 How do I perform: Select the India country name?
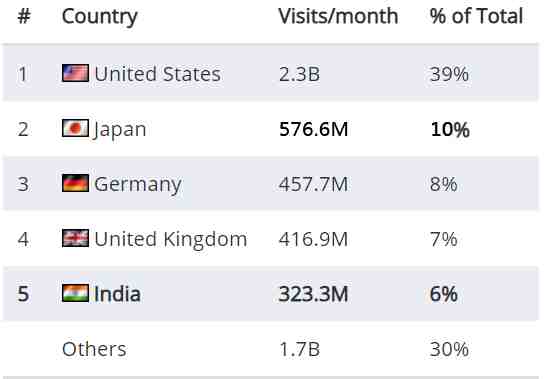[117, 294]
